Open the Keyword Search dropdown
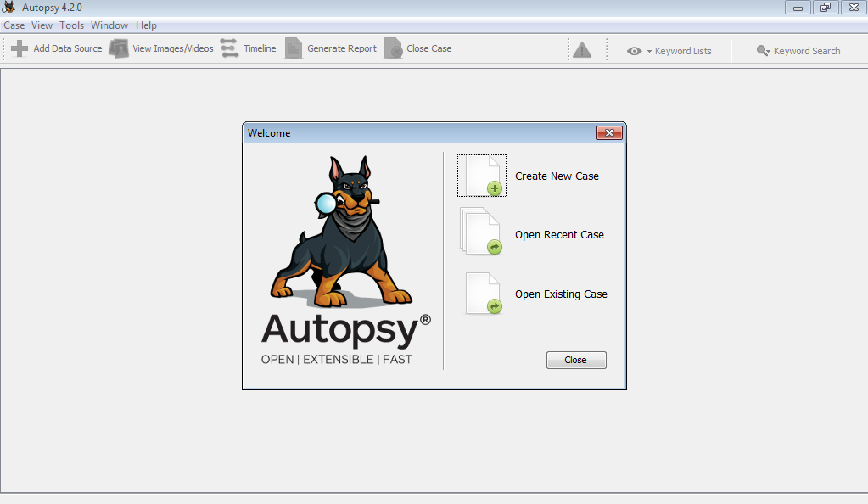This screenshot has width=868, height=504. coord(798,51)
